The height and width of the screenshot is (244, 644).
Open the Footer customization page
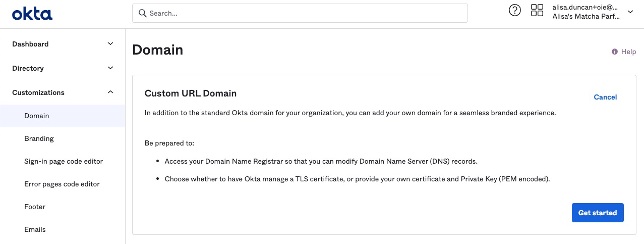pos(35,207)
